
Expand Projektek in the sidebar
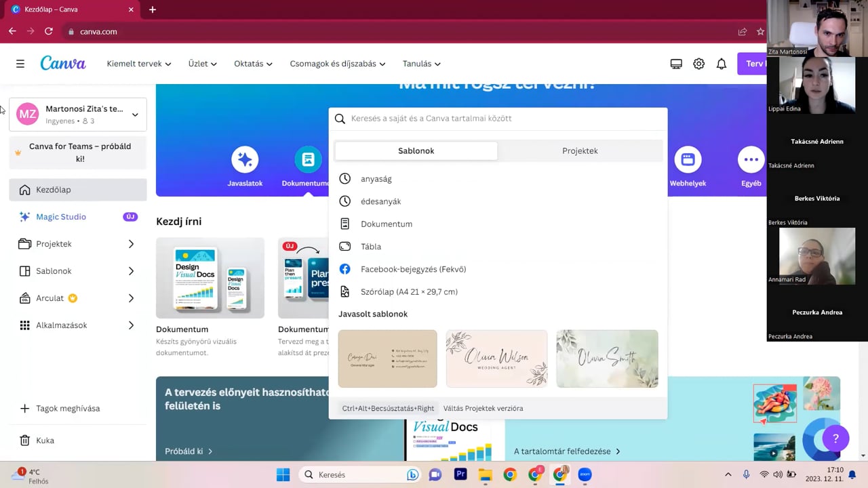131,244
